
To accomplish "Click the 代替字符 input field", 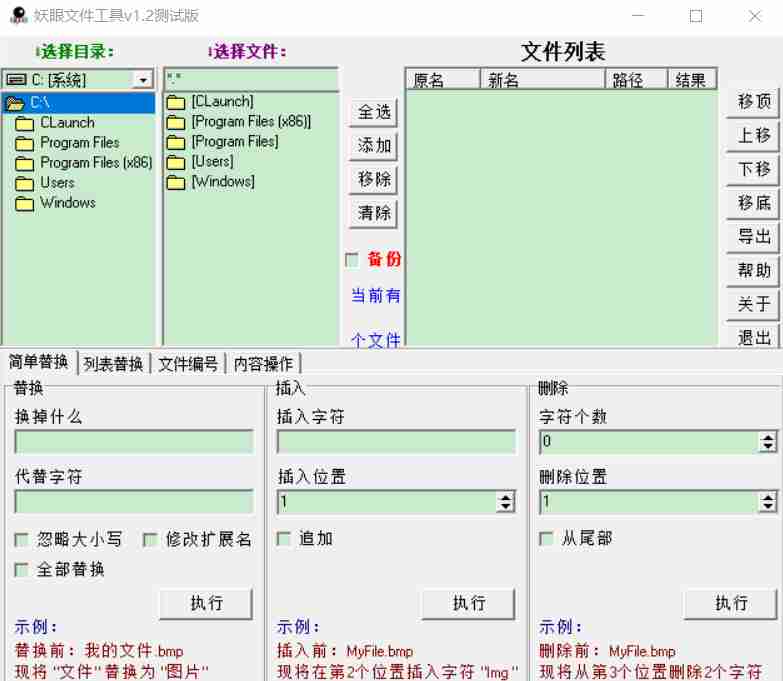I will pyautogui.click(x=134, y=502).
